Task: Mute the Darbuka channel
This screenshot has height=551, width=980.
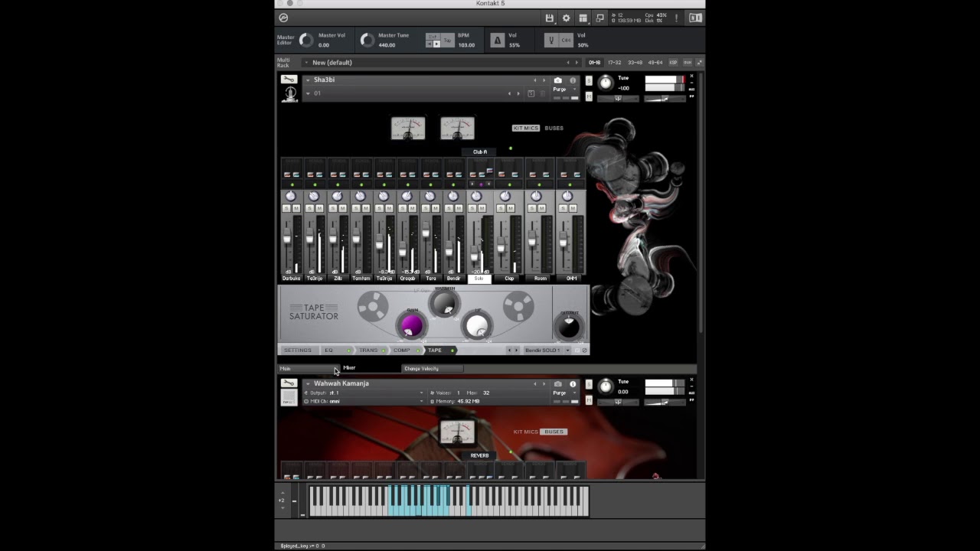Action: click(x=296, y=208)
